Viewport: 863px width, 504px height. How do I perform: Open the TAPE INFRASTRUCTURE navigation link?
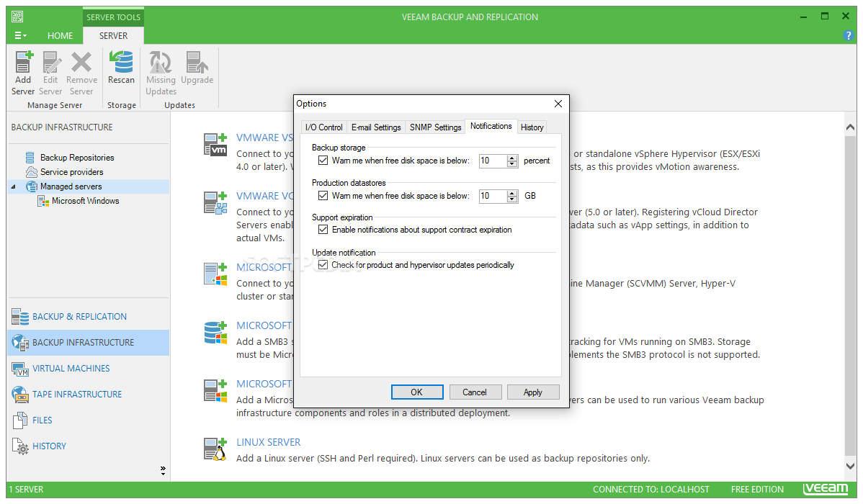coord(77,394)
